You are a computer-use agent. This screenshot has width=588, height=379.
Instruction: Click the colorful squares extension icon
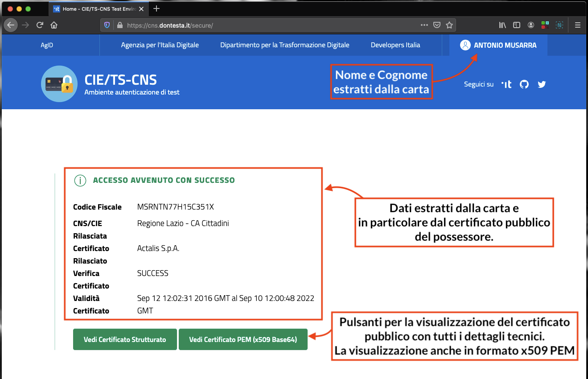(545, 25)
